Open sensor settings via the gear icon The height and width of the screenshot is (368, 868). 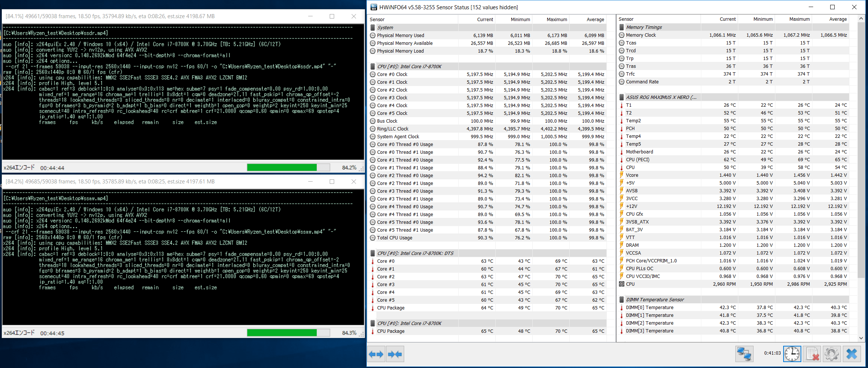(832, 354)
